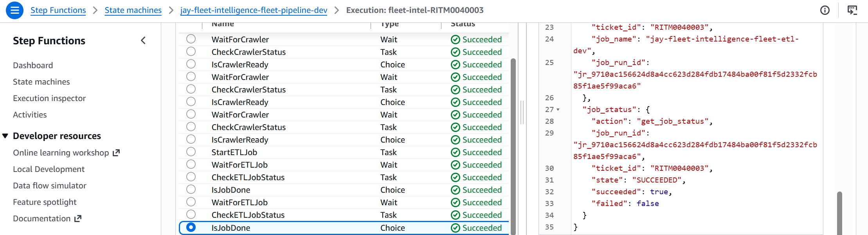Click the Execution: fleet-intel-RITM0040003 breadcrumb text
The width and height of the screenshot is (868, 235).
(415, 10)
